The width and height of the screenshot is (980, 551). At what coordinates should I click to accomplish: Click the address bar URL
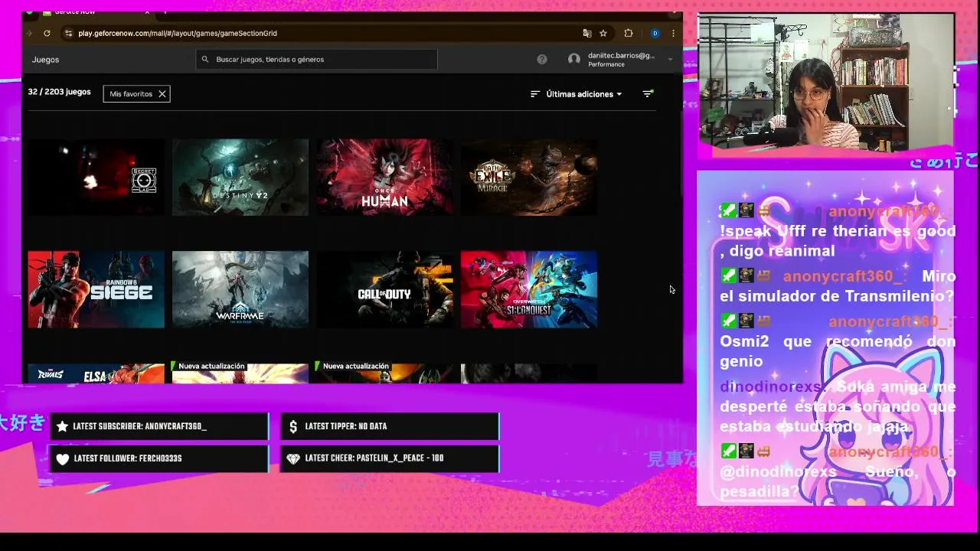click(178, 34)
